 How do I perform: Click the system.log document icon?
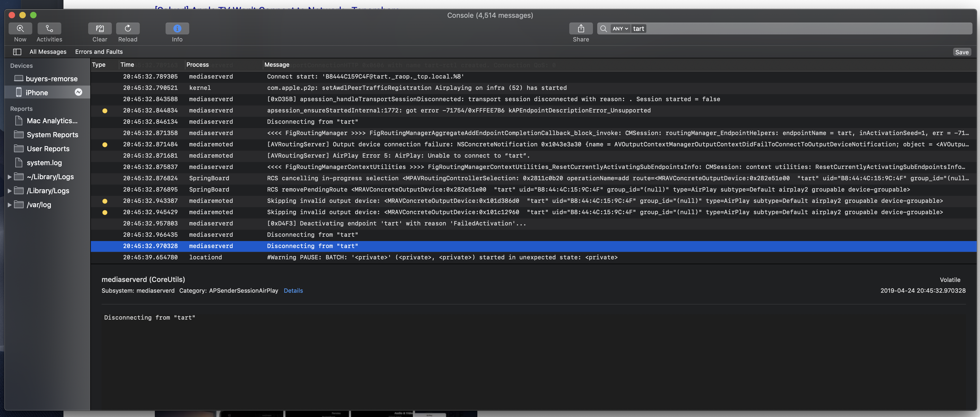click(x=19, y=162)
